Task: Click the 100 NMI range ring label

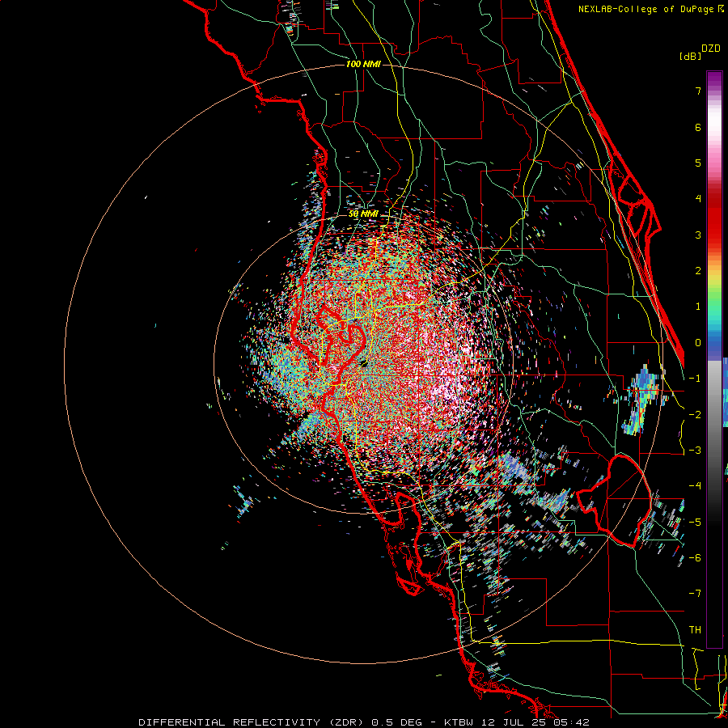Action: [363, 64]
